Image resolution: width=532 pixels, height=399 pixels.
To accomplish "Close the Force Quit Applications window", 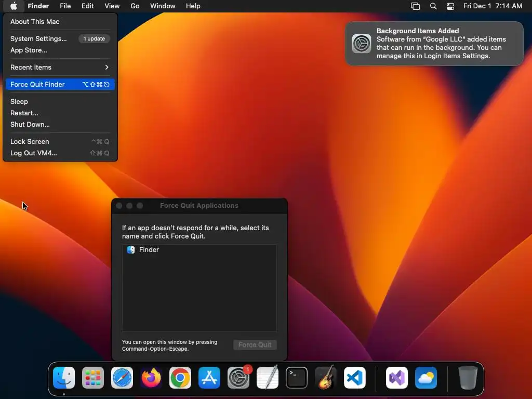I will coord(119,206).
